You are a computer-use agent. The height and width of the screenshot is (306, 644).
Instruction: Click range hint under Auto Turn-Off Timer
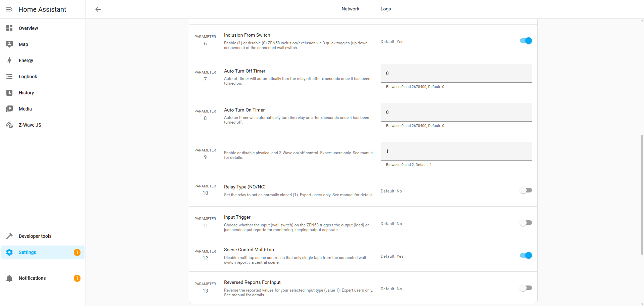[415, 87]
